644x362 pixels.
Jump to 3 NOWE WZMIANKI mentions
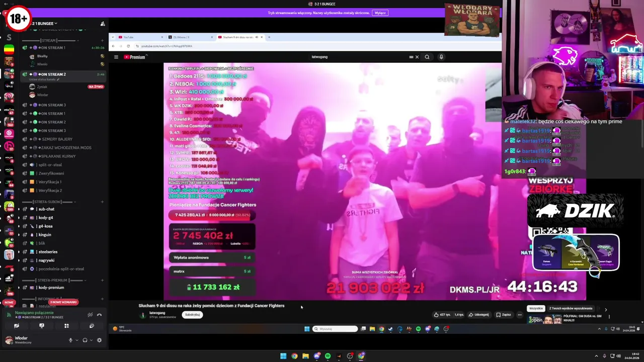pos(63,302)
